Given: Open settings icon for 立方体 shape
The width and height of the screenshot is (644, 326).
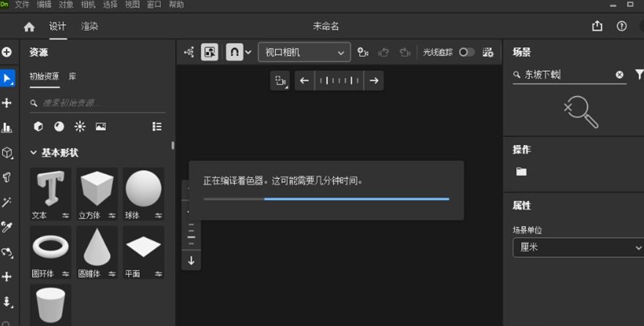Looking at the screenshot, I should tap(112, 215).
